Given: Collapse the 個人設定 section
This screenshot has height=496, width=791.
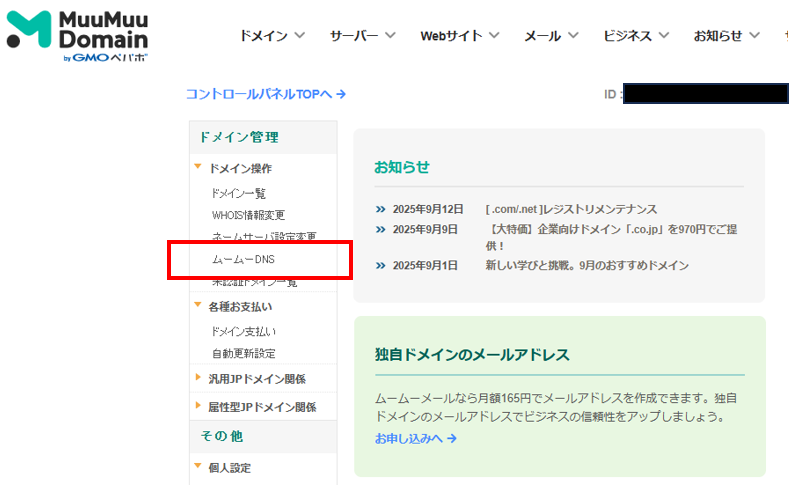Looking at the screenshot, I should pos(229,468).
